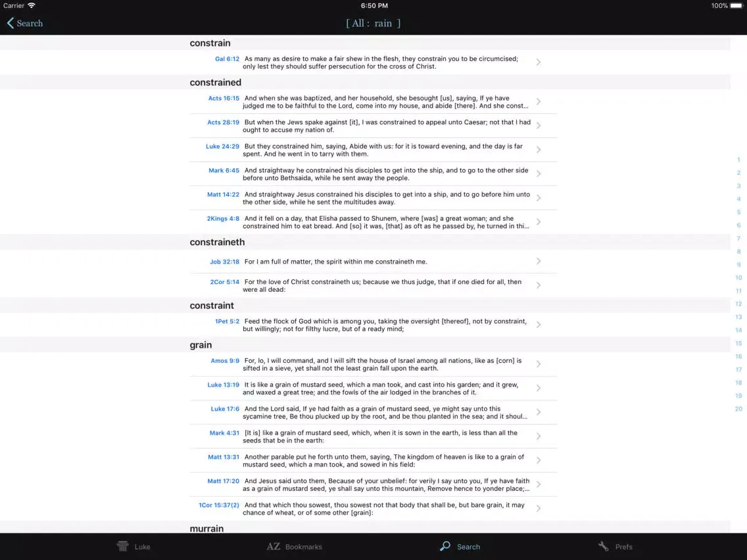Tap the Job 32:18 reference link
This screenshot has width=747, height=560.
pos(224,262)
